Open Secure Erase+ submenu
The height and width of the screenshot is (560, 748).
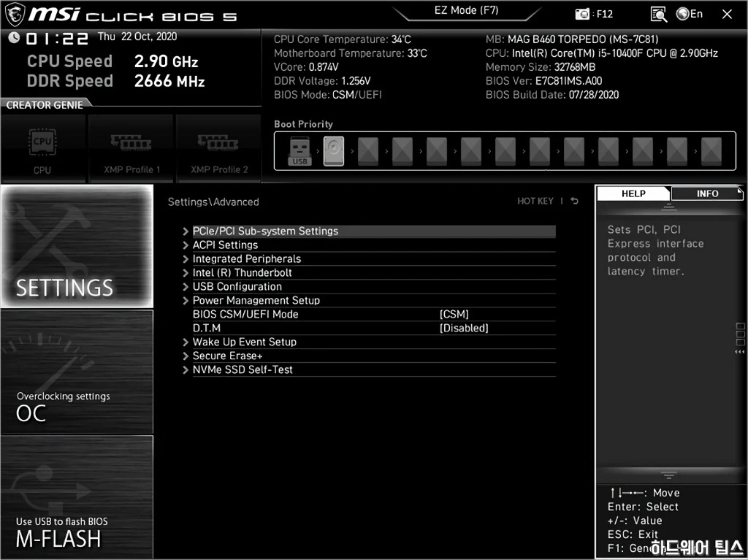point(374,356)
